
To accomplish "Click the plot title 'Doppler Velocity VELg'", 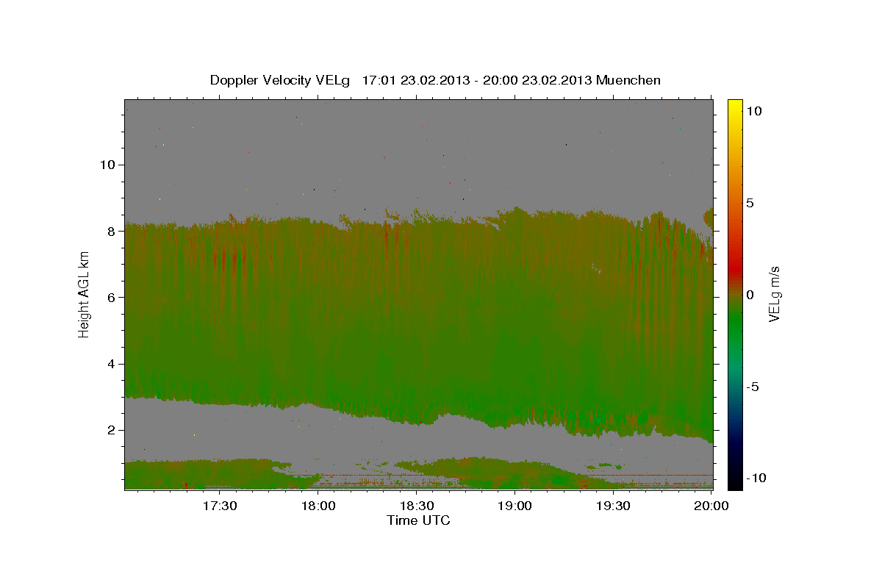I will [x=281, y=80].
